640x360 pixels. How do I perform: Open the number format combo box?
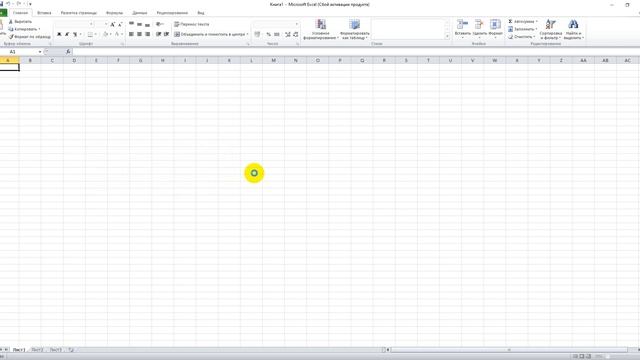pyautogui.click(x=276, y=24)
